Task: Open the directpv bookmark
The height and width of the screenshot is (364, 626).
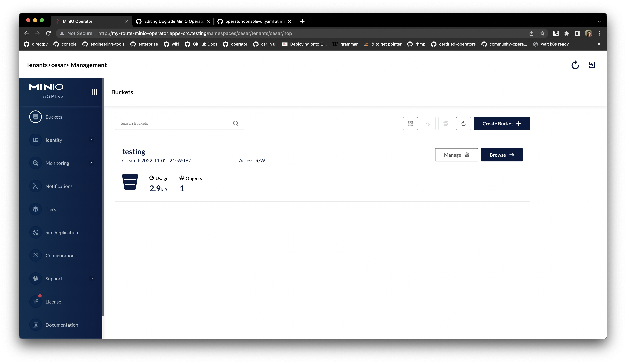Action: (x=36, y=44)
